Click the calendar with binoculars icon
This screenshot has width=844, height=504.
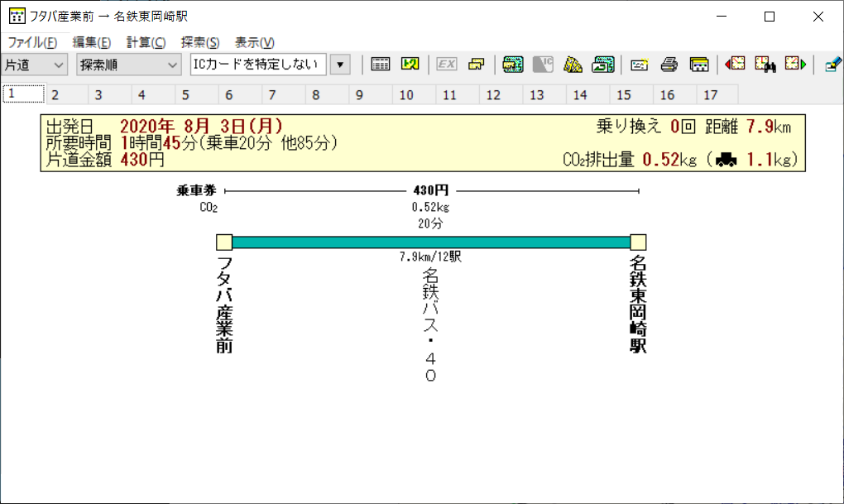tap(765, 65)
